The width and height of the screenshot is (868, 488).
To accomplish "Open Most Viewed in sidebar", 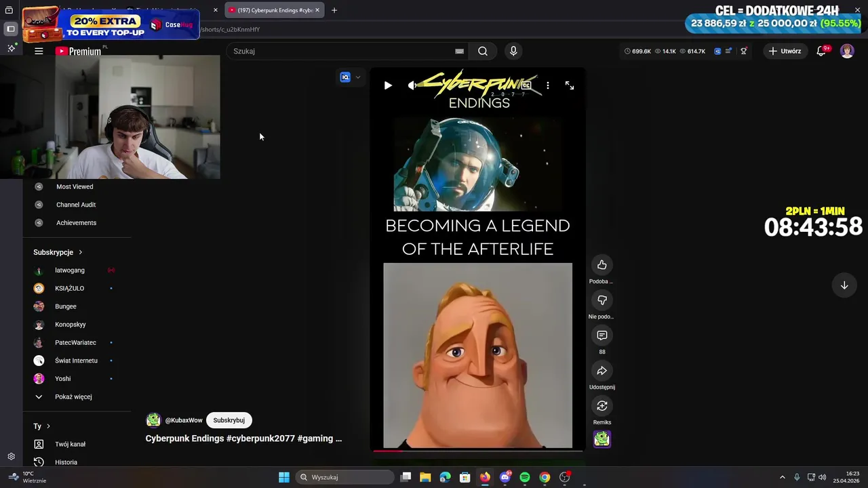I will [75, 186].
